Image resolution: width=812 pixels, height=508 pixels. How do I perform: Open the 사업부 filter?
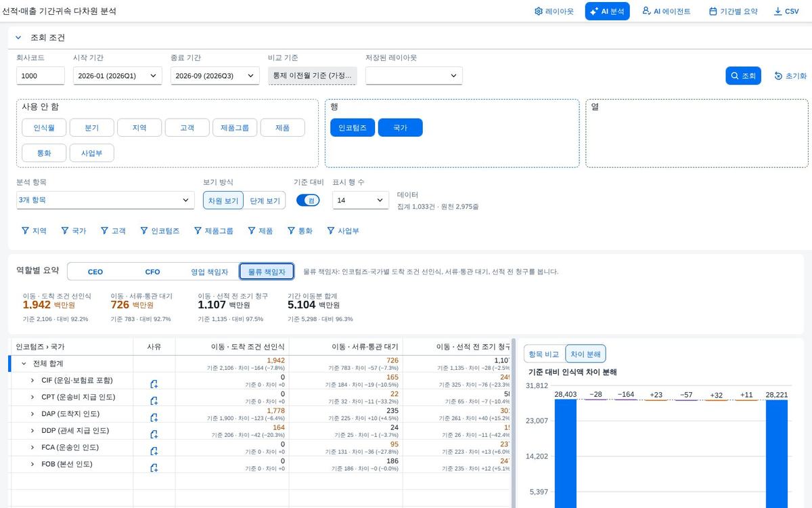(343, 231)
